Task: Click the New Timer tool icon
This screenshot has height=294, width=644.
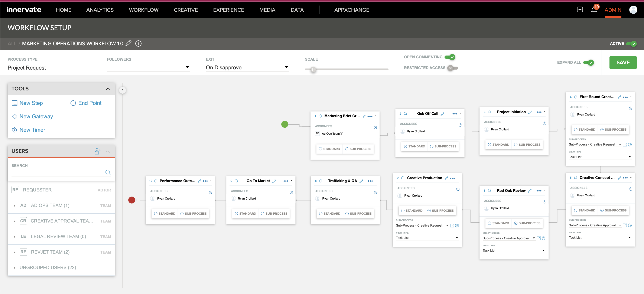Action: (x=14, y=130)
